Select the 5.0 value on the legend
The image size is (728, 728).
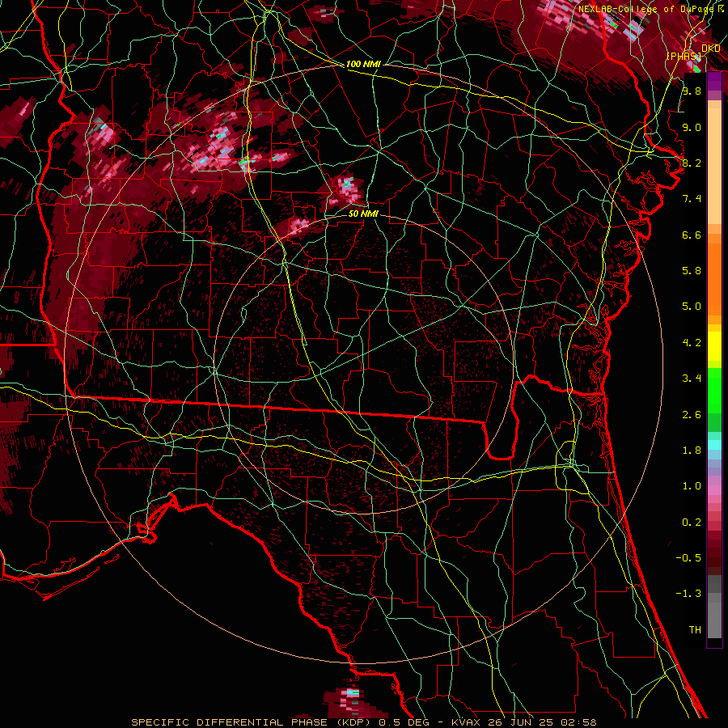point(692,307)
